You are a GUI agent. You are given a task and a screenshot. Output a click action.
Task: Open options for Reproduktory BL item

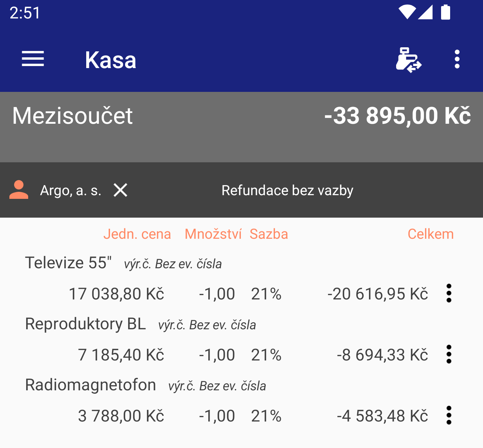point(449,354)
